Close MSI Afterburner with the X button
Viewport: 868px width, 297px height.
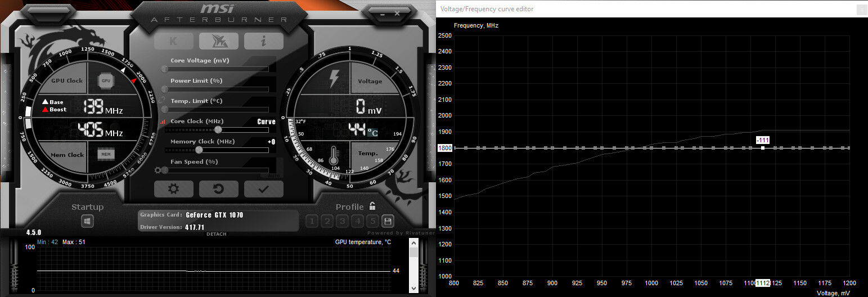coord(397,12)
